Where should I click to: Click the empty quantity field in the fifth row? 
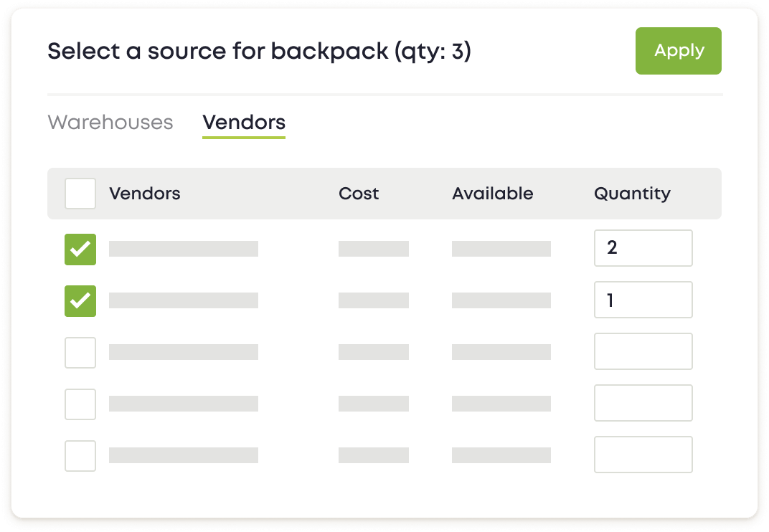643,455
